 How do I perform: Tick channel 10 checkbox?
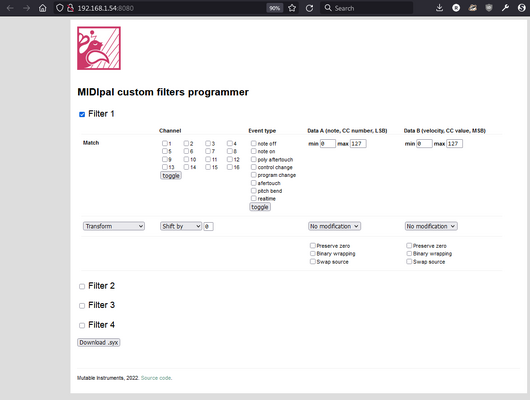(186, 159)
